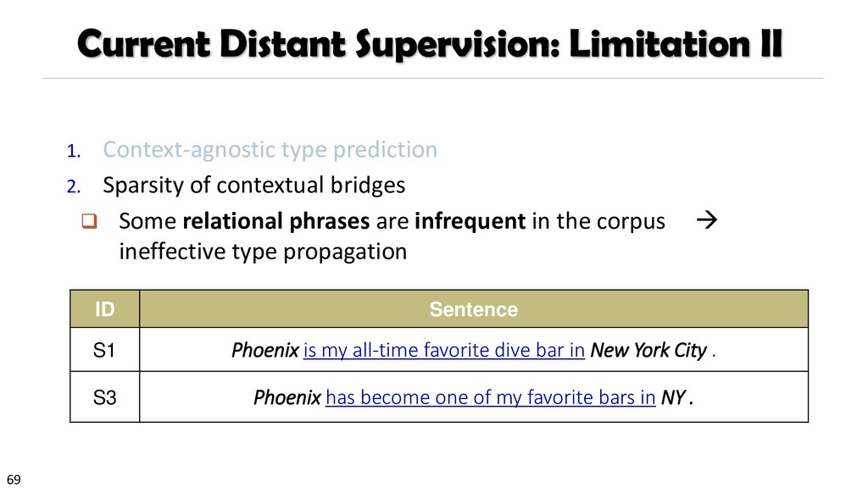Click the square bullet before 'Some relational phrases'
This screenshot has width=868, height=488.
[x=86, y=223]
